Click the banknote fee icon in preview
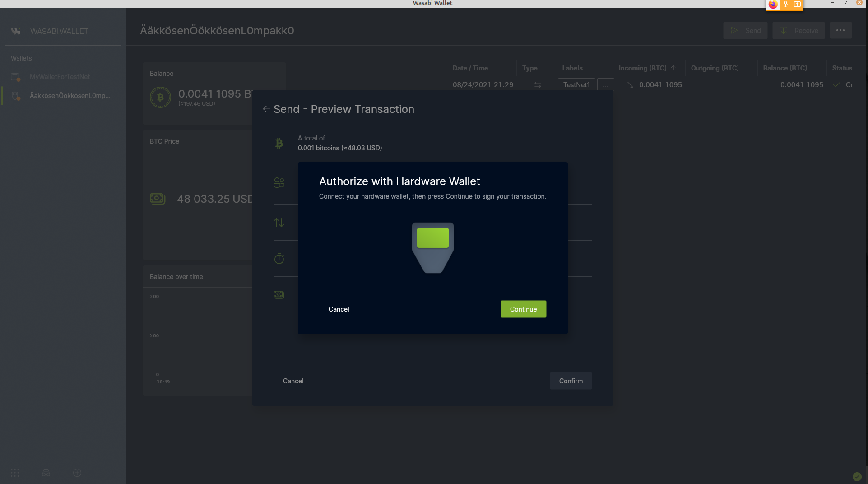The image size is (868, 484). pos(279,294)
